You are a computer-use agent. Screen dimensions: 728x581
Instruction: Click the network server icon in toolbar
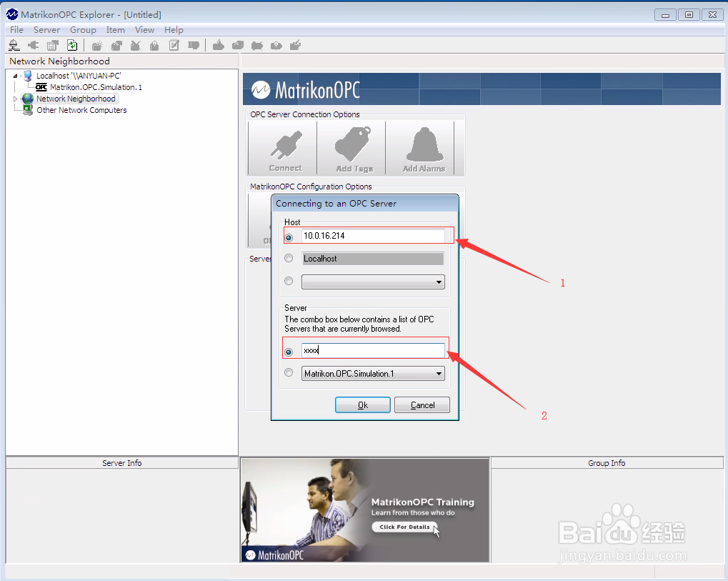(x=14, y=45)
